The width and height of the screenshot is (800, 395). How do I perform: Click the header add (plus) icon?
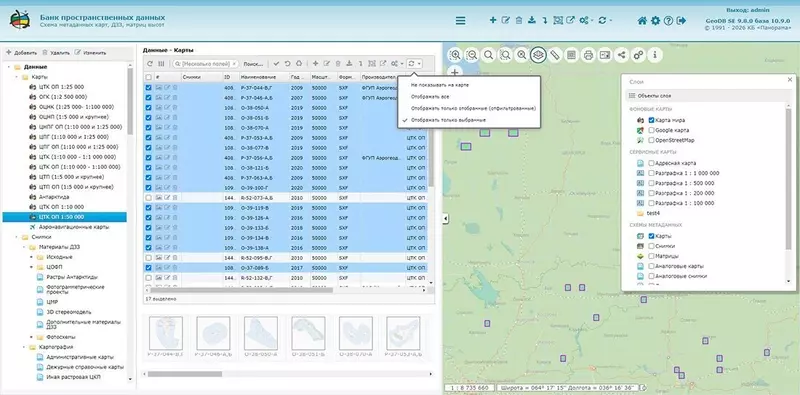pos(493,20)
